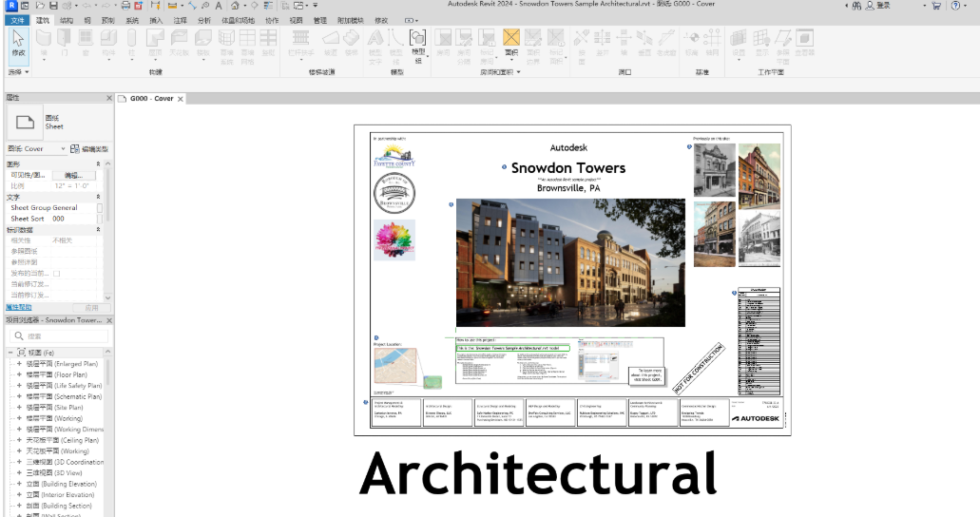The width and height of the screenshot is (980, 517).
Task: Click the shopping cart icon in title bar
Action: click(936, 6)
